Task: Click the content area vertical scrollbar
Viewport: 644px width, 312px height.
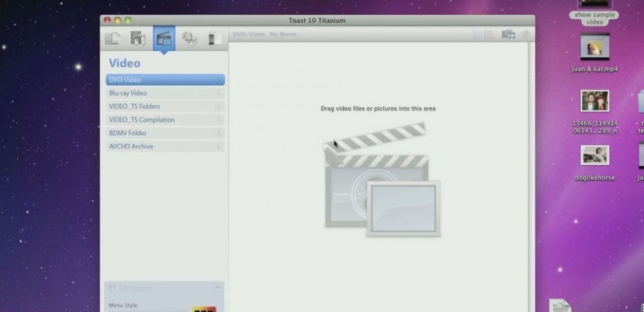Action: (x=531, y=177)
